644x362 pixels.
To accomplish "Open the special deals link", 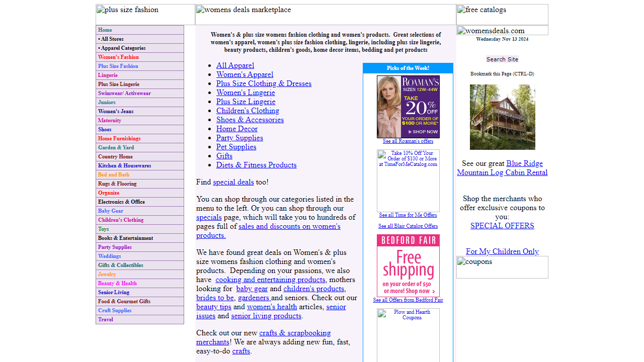I will coord(233,182).
